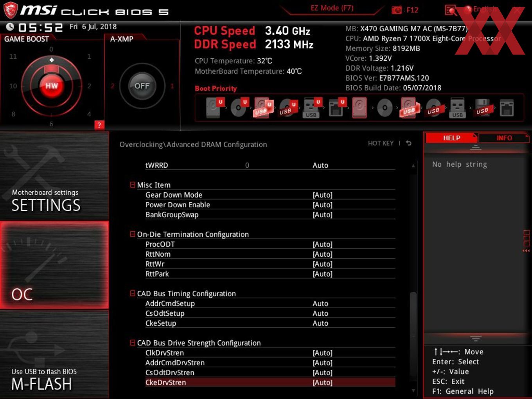Click the Game Boost question mark help icon

(99, 125)
